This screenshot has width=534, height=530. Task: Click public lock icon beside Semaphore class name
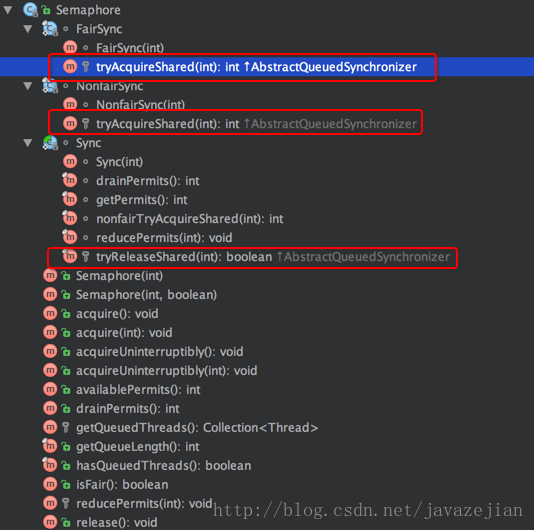tap(46, 10)
